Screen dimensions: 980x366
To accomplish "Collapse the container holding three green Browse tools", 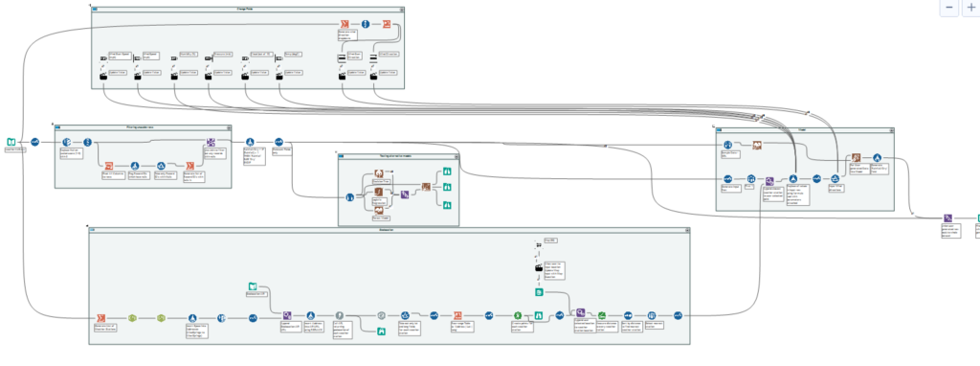I will [457, 156].
